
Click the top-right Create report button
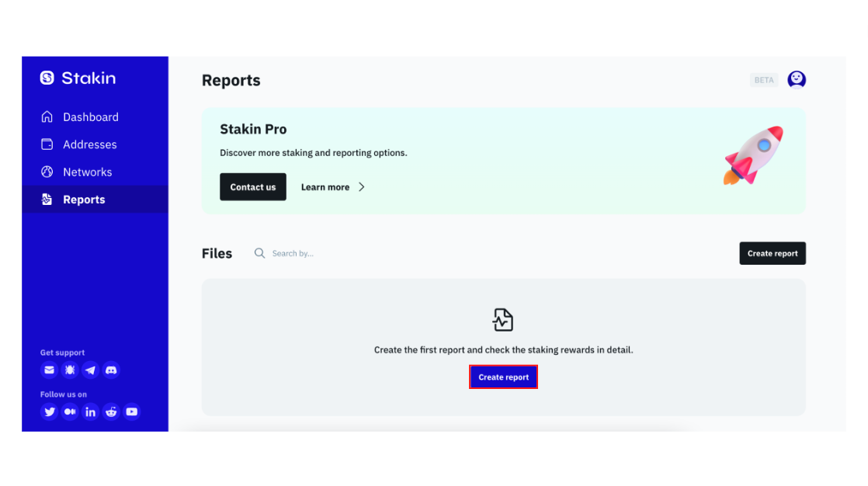tap(773, 252)
